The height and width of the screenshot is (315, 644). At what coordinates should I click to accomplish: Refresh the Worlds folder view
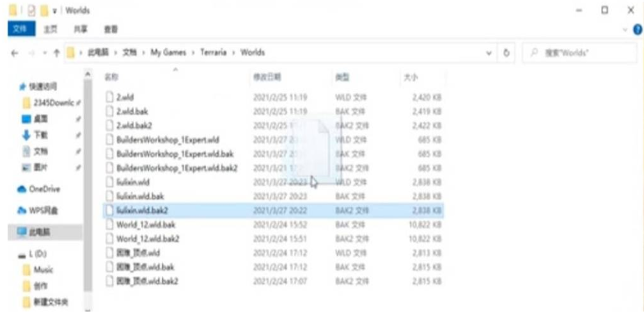click(x=506, y=53)
